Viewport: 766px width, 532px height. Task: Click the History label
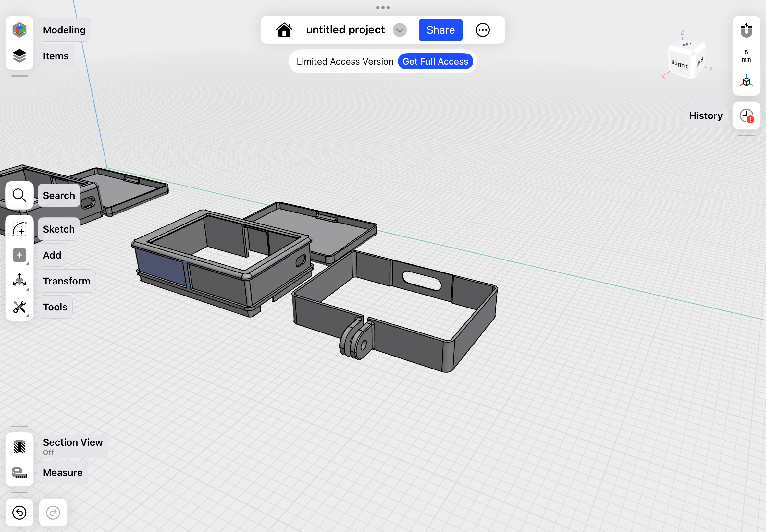(706, 116)
